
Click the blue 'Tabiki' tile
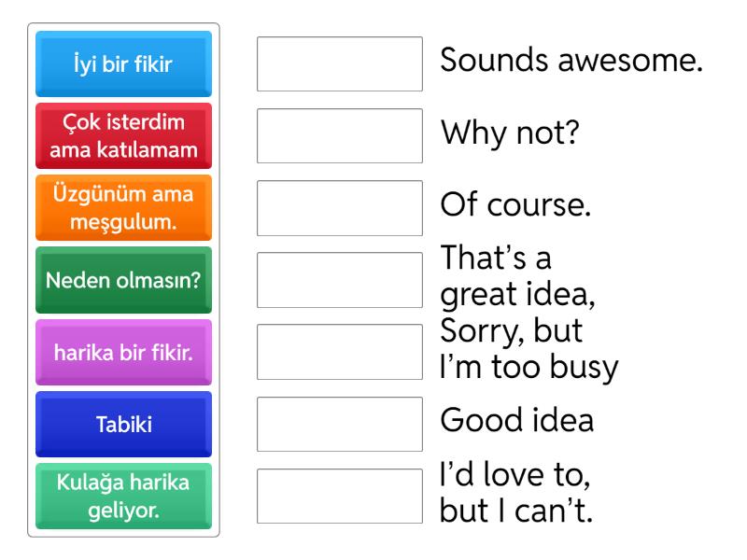123,424
